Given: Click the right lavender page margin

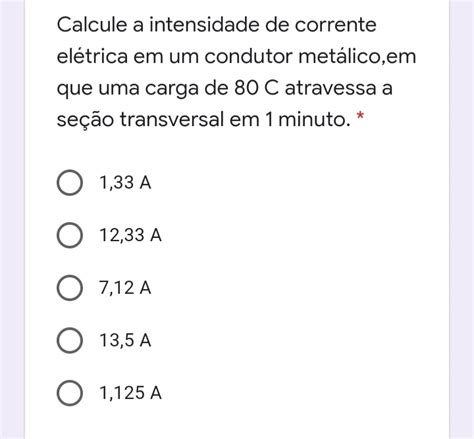Looking at the screenshot, I should pyautogui.click(x=462, y=219).
